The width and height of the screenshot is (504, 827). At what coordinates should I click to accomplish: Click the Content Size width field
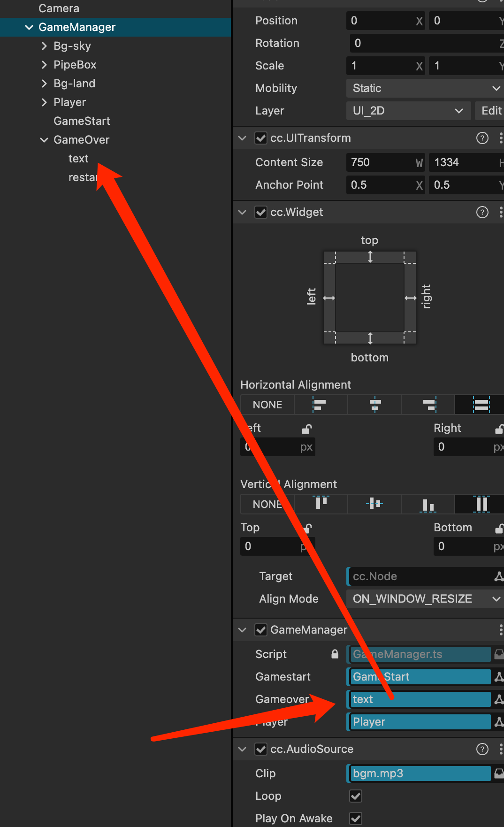[x=386, y=162]
